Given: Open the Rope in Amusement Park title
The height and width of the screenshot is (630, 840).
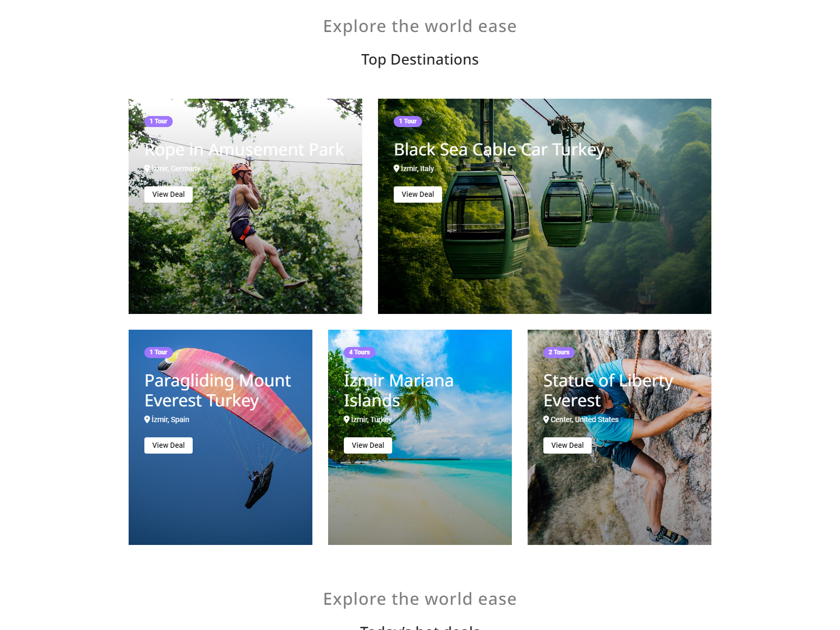Looking at the screenshot, I should [244, 150].
